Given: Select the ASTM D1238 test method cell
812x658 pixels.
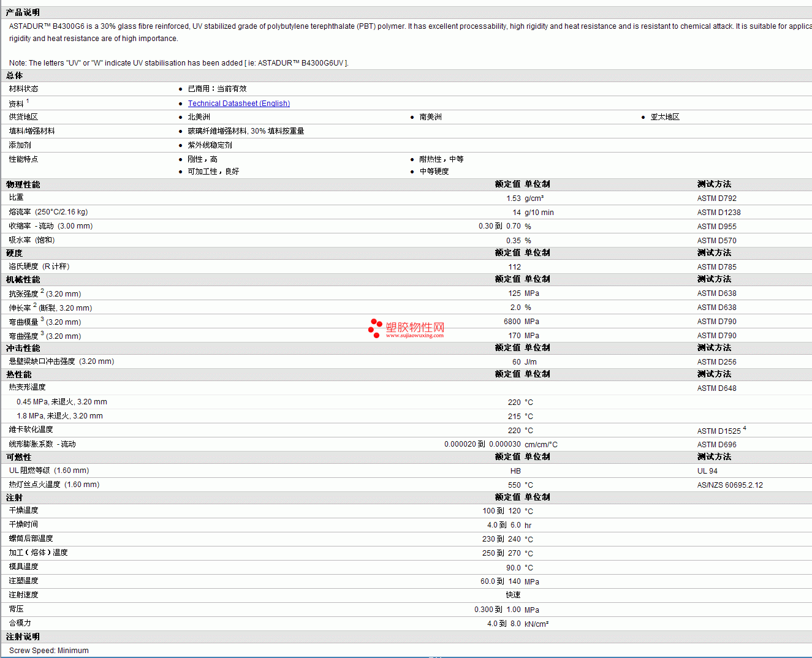Looking at the screenshot, I should point(719,213).
